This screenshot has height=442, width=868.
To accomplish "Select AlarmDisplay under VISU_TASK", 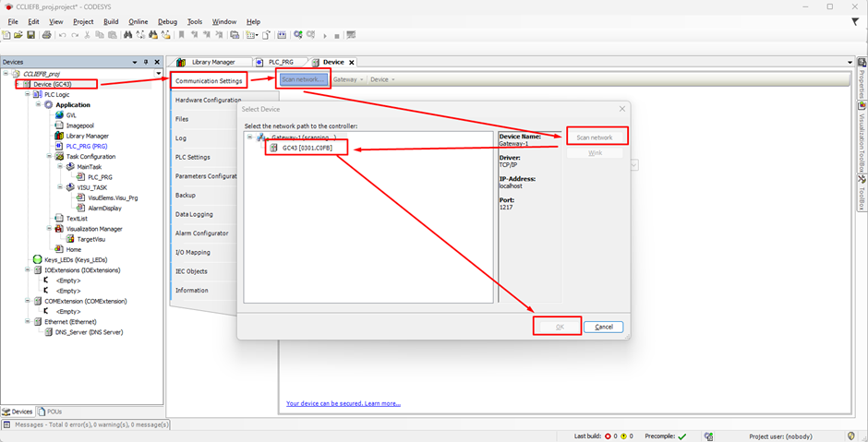I will (x=99, y=208).
